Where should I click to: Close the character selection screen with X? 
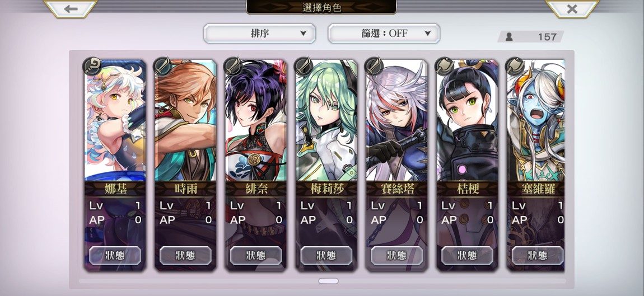tap(572, 8)
